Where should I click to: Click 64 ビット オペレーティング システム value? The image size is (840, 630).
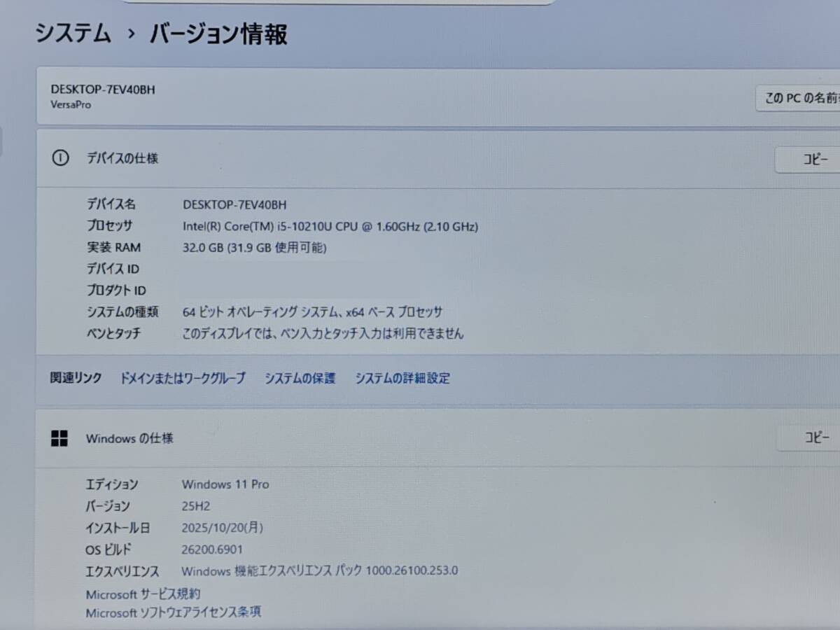(x=312, y=311)
